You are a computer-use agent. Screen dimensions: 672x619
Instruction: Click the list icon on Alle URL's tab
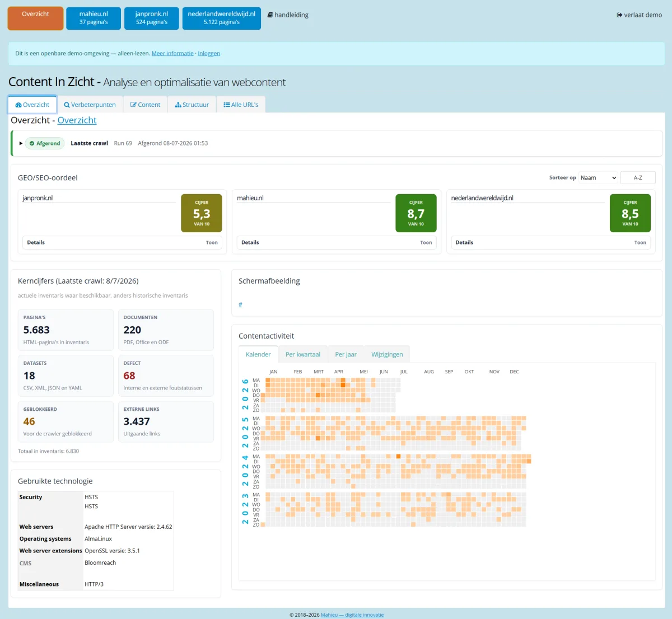[x=227, y=105]
